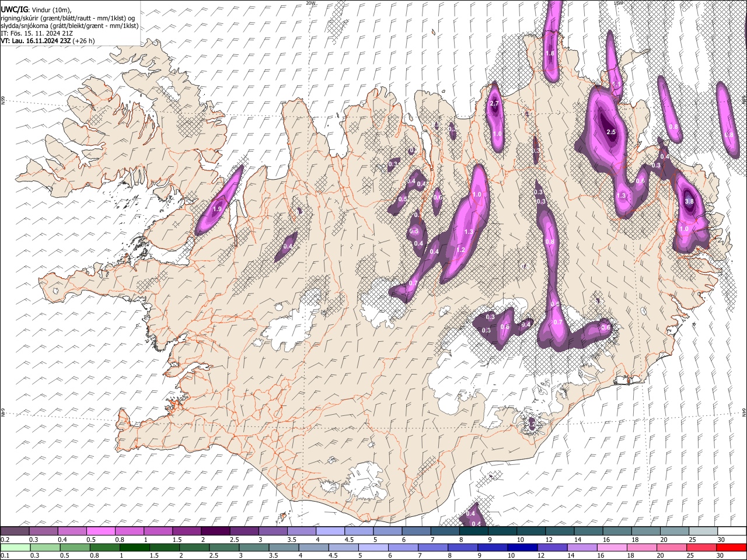The height and width of the screenshot is (560, 747).
Task: Click the '1.3' label just below 2.5 area
Action: pyautogui.click(x=621, y=196)
